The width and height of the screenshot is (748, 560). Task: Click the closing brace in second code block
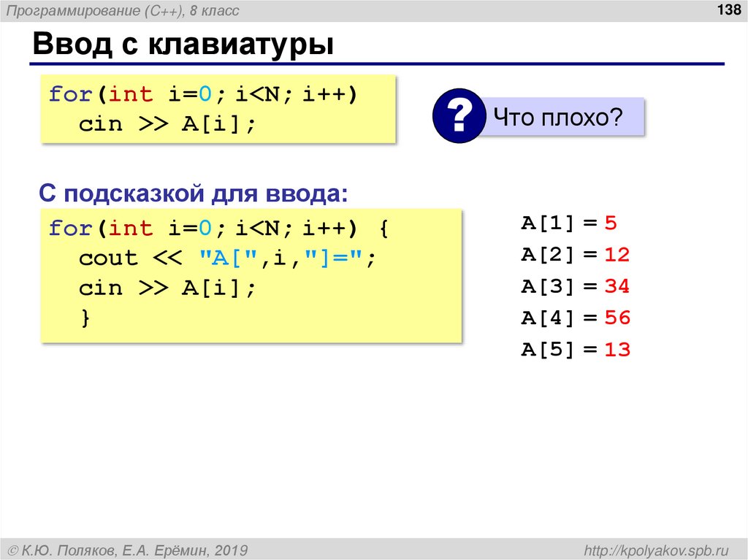click(x=85, y=318)
